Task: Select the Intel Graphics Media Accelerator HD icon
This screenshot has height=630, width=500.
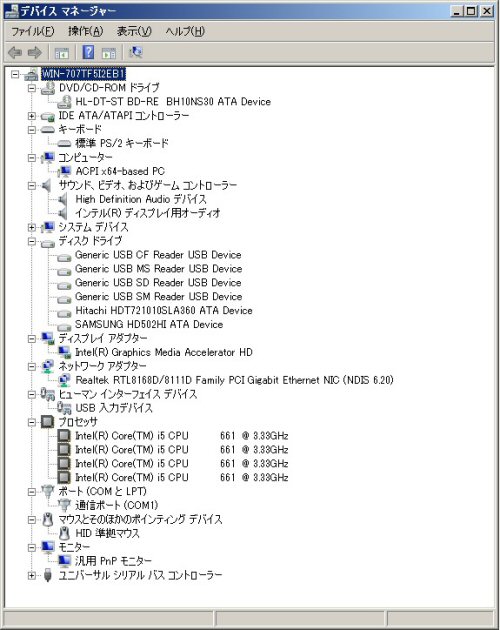Action: [64, 352]
